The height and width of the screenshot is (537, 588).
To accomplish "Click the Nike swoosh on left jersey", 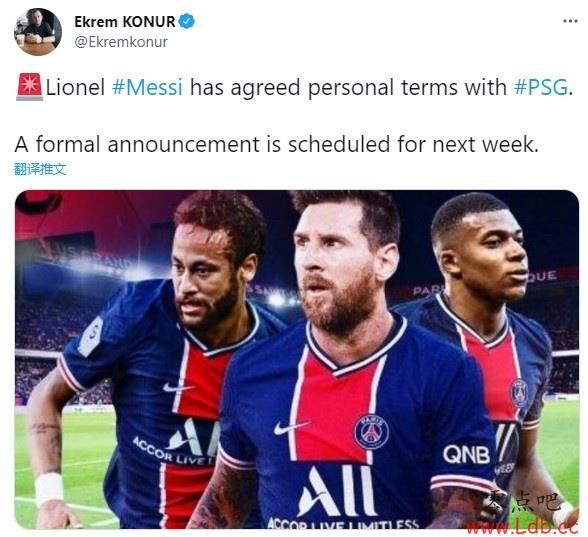I will (178, 387).
